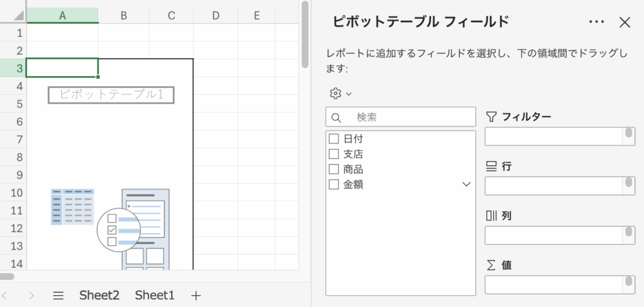Click the gear settings icon in pivot panel
The height and width of the screenshot is (307, 644).
[335, 93]
